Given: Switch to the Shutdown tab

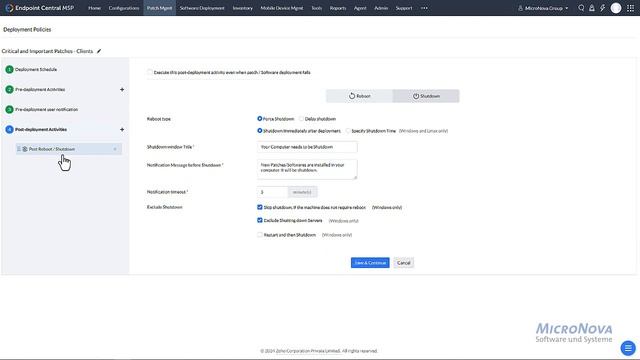Looking at the screenshot, I should 426,96.
